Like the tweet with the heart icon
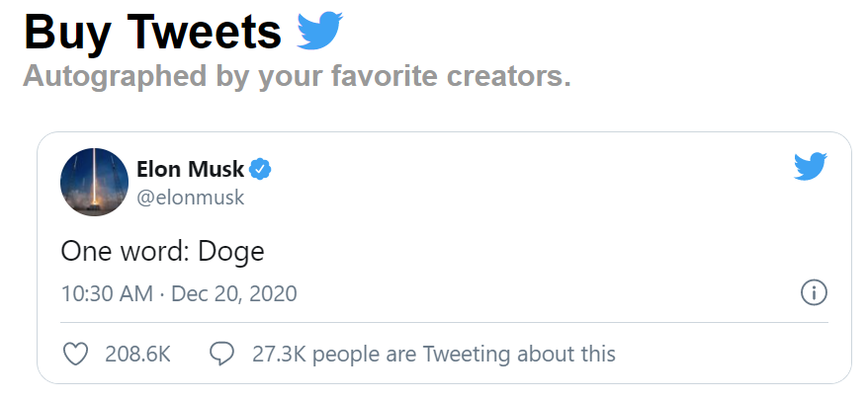 click(76, 355)
